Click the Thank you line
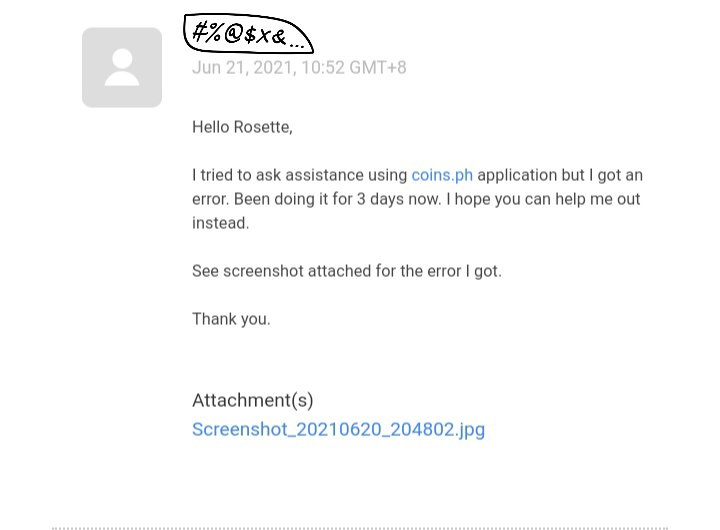This screenshot has width=720, height=530. tap(231, 319)
